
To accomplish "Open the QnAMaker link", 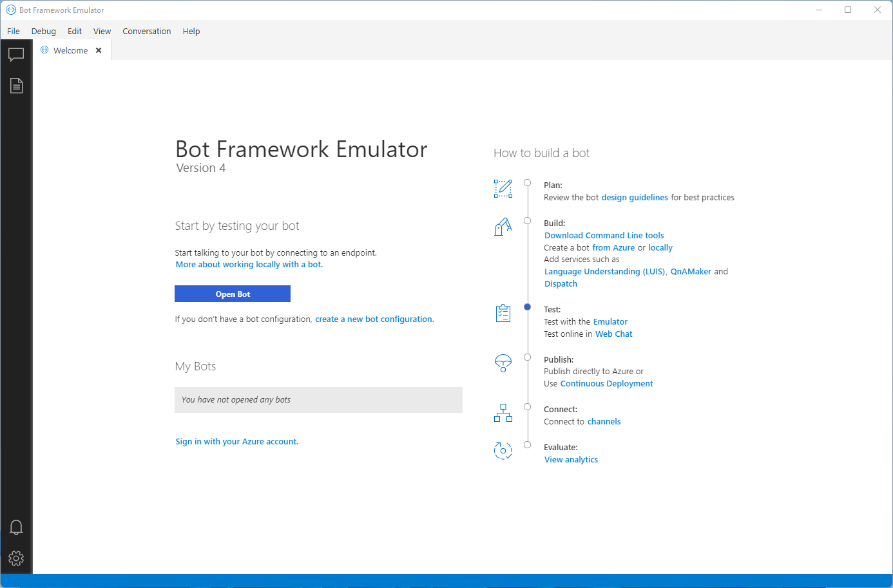I will (691, 272).
